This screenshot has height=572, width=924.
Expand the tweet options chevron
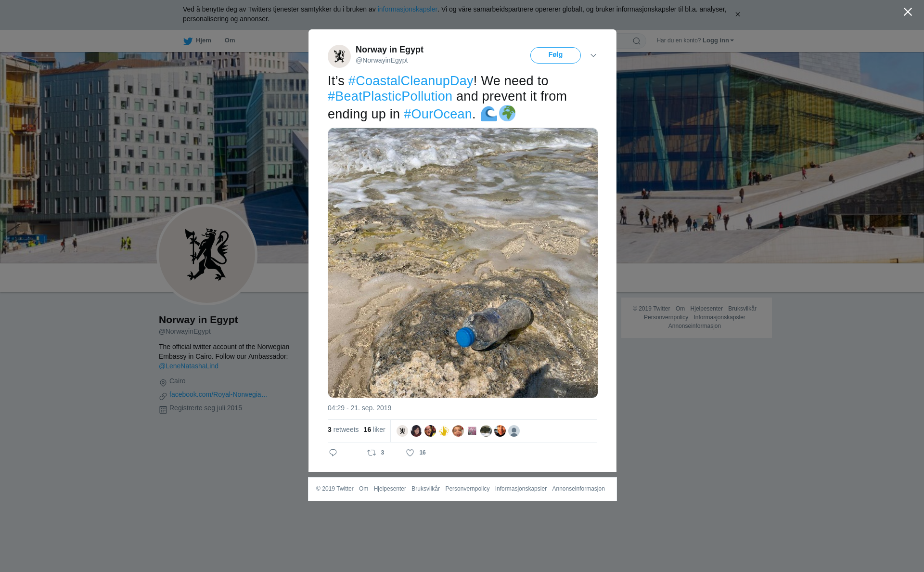[x=593, y=55]
